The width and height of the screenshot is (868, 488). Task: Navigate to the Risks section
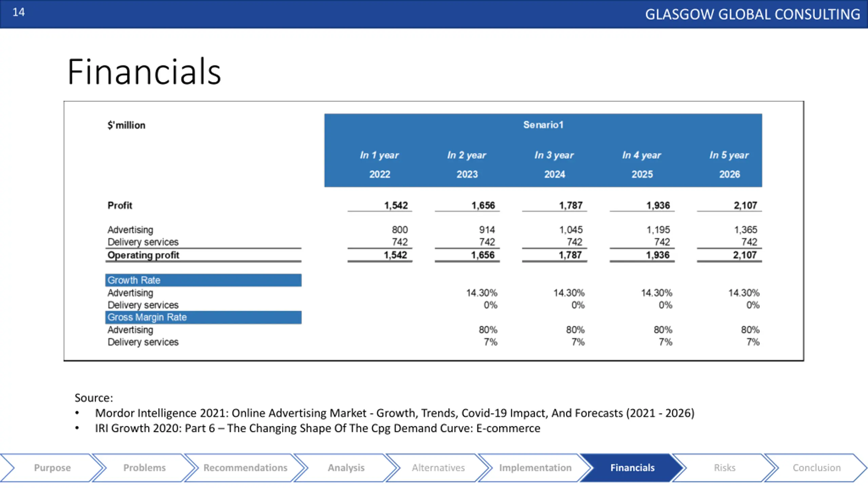725,468
